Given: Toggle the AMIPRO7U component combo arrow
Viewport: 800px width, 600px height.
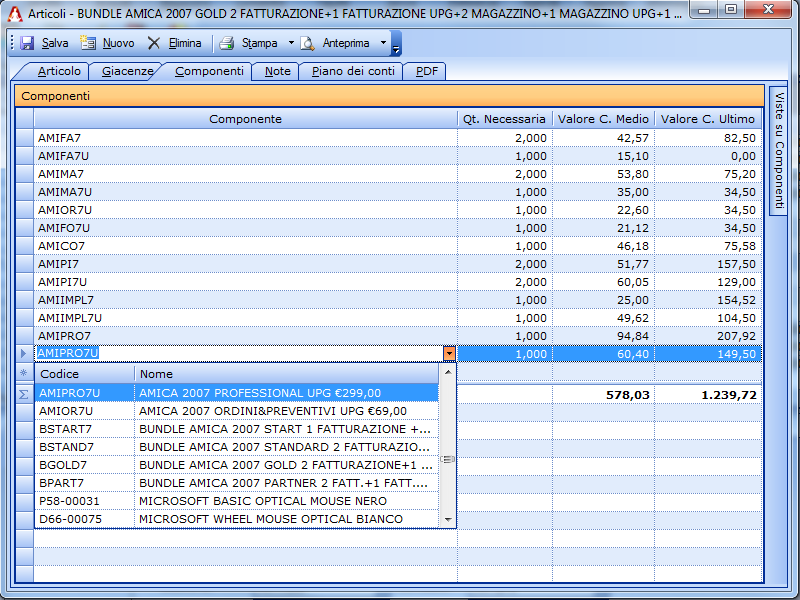Looking at the screenshot, I should [x=449, y=353].
